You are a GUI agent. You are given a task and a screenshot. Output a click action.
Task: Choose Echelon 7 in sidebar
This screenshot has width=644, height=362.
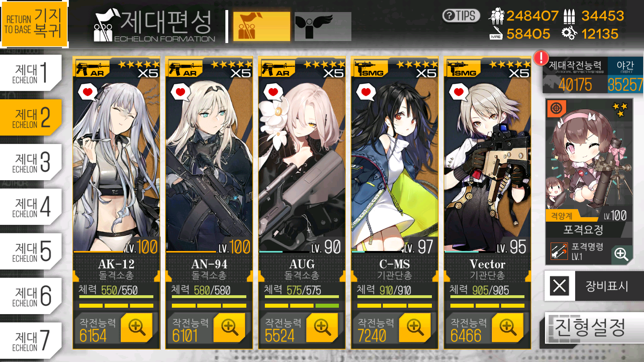point(31,341)
